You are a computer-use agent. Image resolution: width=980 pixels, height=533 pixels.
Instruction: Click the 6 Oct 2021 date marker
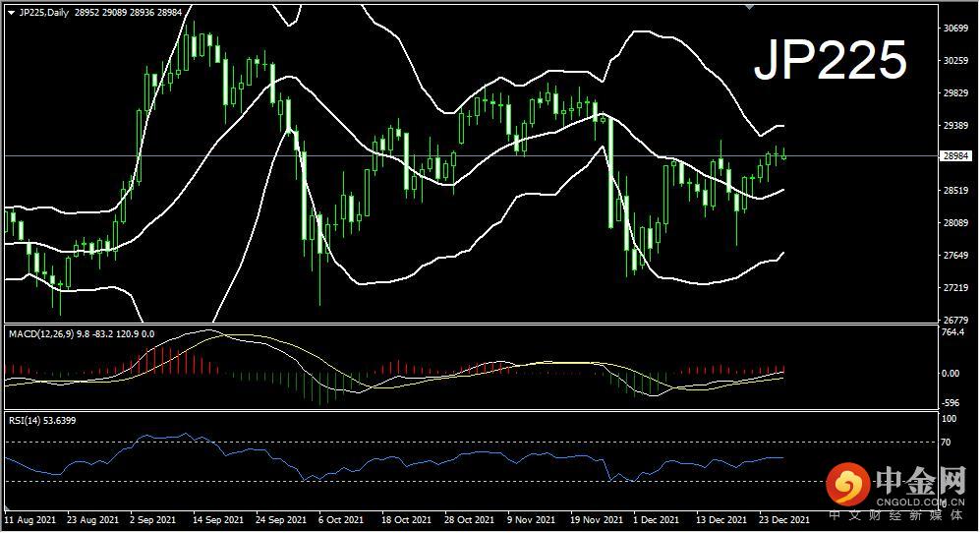point(341,520)
